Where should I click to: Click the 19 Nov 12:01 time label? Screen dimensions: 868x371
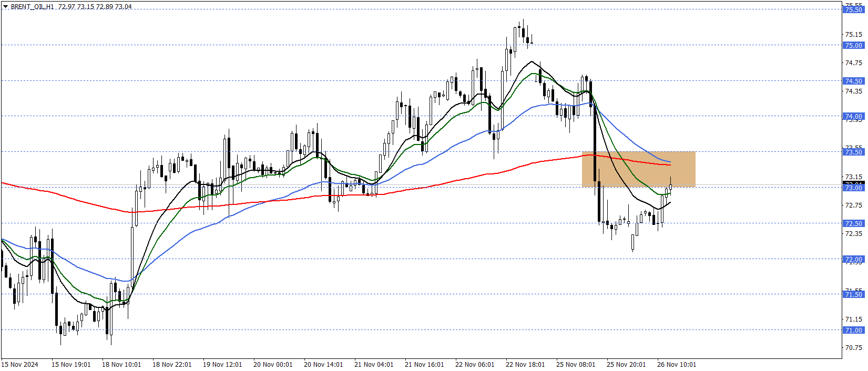pyautogui.click(x=222, y=365)
